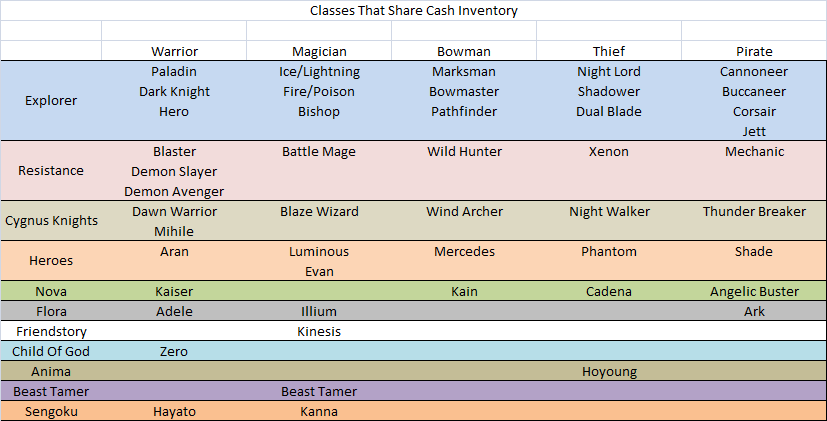Select the Child Of God row label
Screen dimensions: 827x421
tap(51, 351)
